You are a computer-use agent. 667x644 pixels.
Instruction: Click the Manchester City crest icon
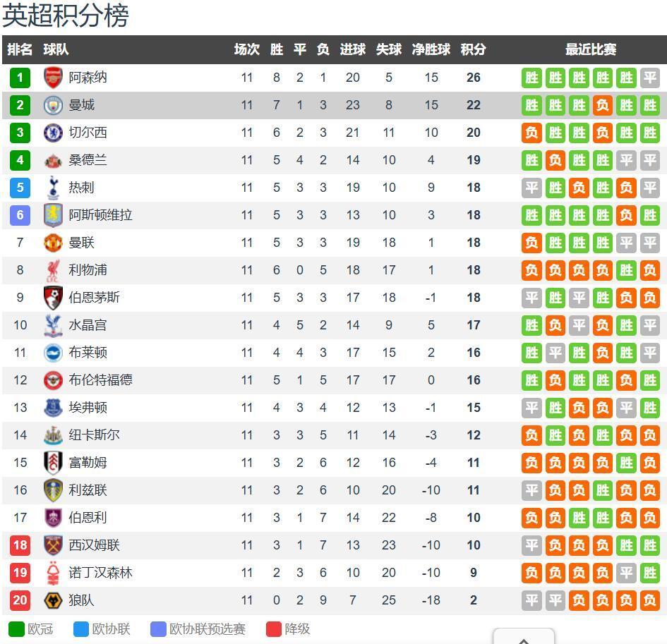pyautogui.click(x=53, y=105)
